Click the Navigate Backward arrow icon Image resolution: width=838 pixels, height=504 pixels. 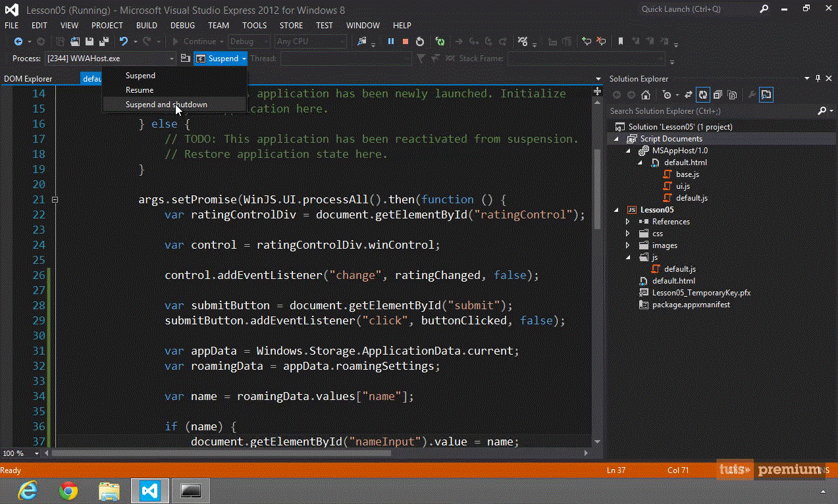pos(18,41)
